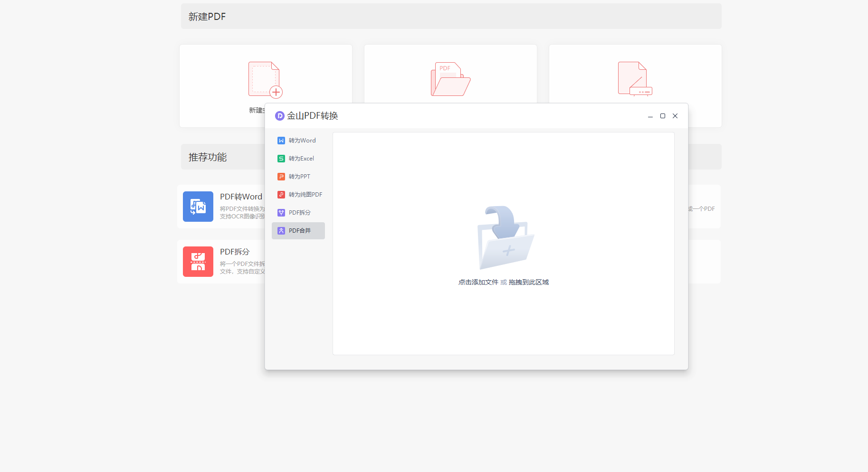Click the red PDF拆分 icon in 推荐功能
The image size is (868, 472).
[198, 262]
